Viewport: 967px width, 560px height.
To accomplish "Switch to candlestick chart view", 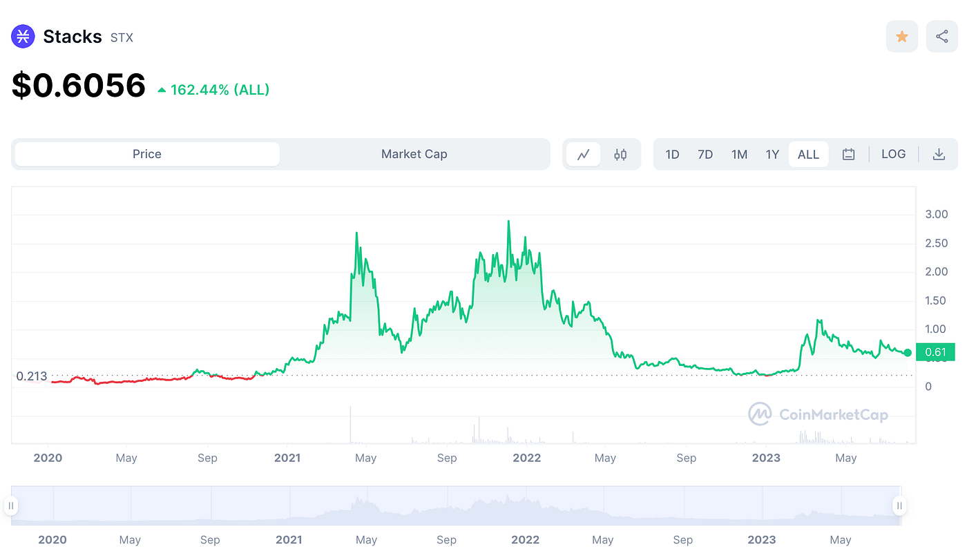I will point(620,154).
